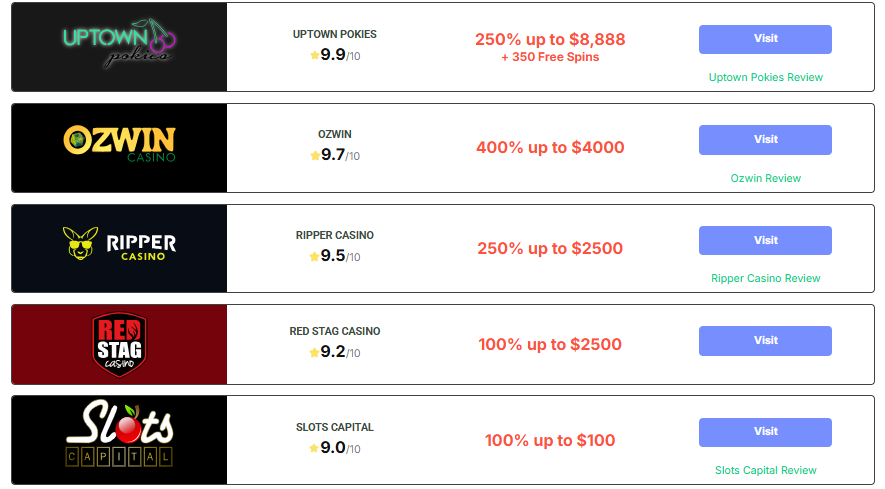Visit the Ripper Casino site
The width and height of the screenshot is (885, 489).
click(765, 240)
